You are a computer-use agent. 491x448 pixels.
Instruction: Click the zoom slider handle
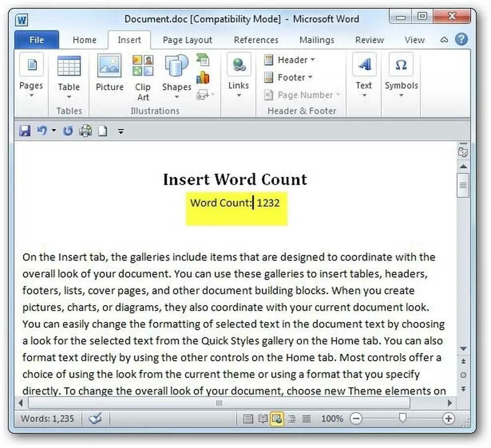tap(403, 418)
